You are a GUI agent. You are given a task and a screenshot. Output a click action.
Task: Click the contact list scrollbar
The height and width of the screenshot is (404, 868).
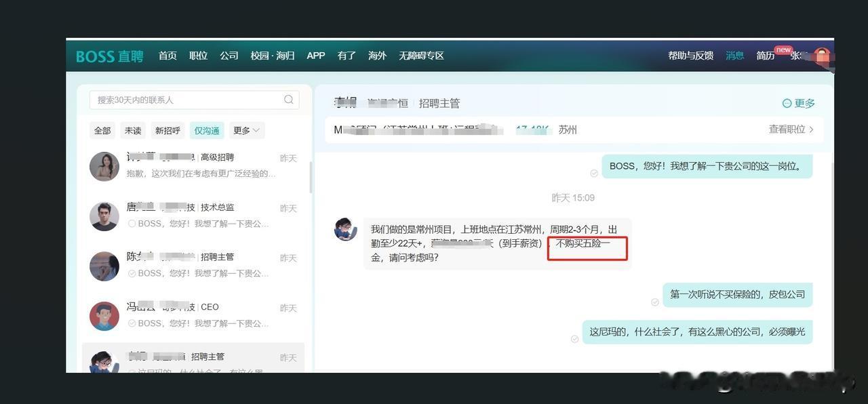[311, 177]
